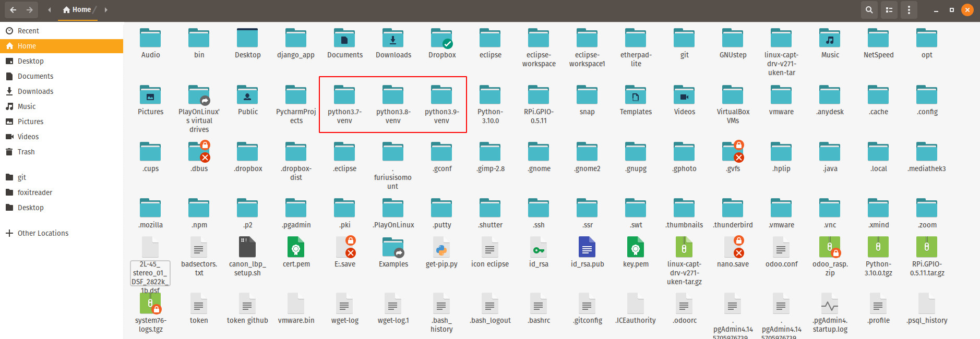Open the Downloads folder in grid
The image size is (980, 339).
pyautogui.click(x=393, y=39)
